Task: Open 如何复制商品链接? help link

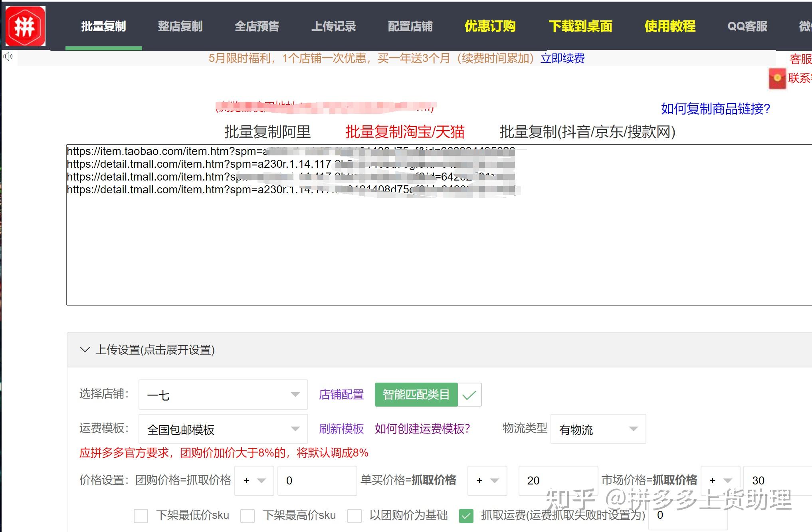Action: pos(715,109)
